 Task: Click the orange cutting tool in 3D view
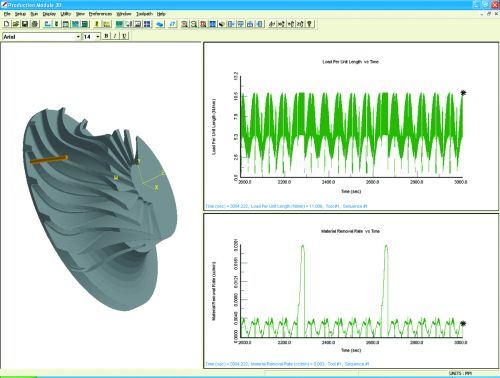click(49, 160)
